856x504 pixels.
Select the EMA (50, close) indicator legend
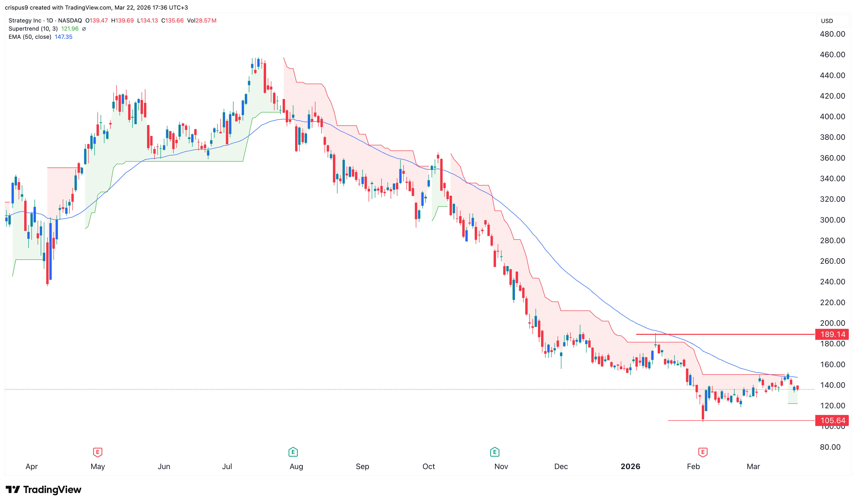click(30, 37)
